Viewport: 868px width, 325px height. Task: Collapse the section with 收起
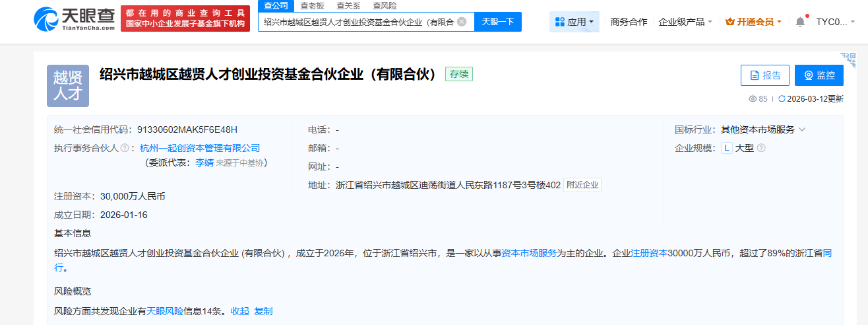tap(240, 311)
